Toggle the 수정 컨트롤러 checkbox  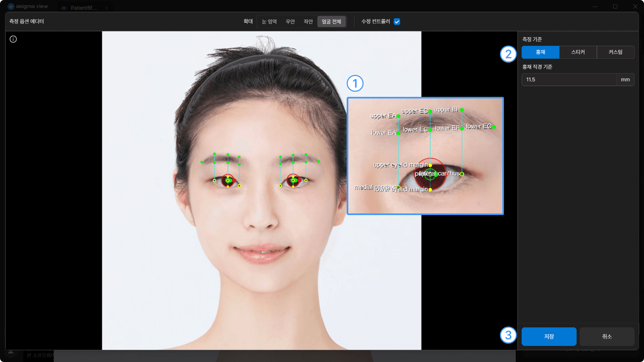(397, 21)
